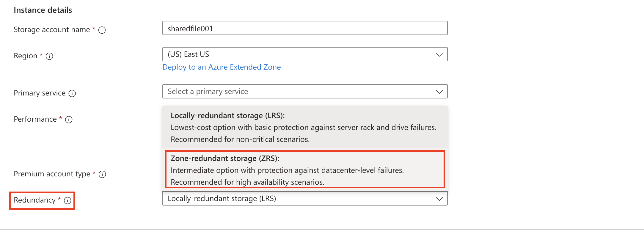Viewport: 644px width, 232px height.
Task: Click the (US) East US region value
Action: point(189,54)
